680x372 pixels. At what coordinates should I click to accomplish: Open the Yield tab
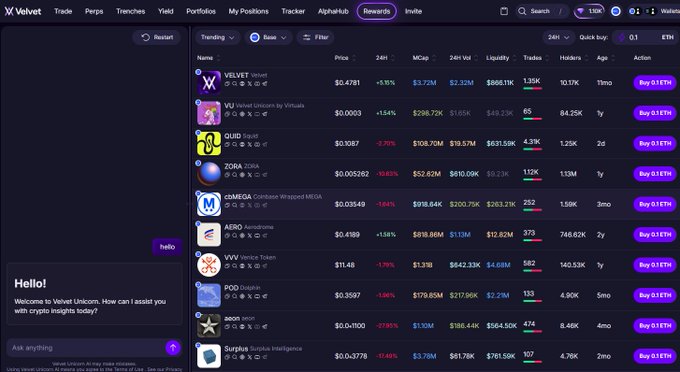pyautogui.click(x=166, y=11)
